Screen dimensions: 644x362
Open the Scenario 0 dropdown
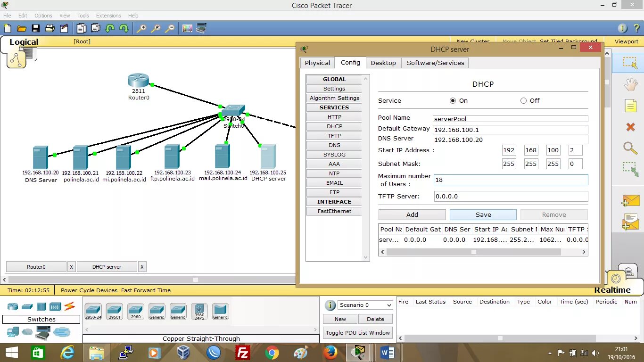coord(365,305)
